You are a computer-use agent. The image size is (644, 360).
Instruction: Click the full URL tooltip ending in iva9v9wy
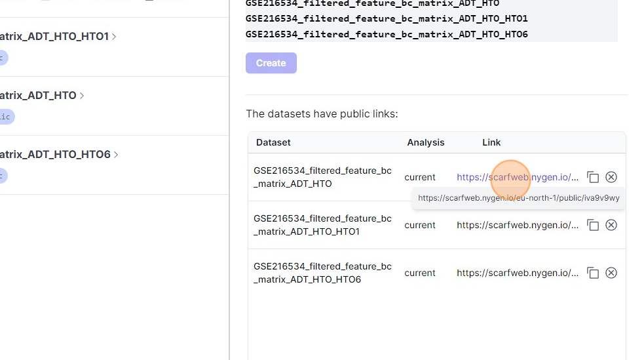point(518,198)
